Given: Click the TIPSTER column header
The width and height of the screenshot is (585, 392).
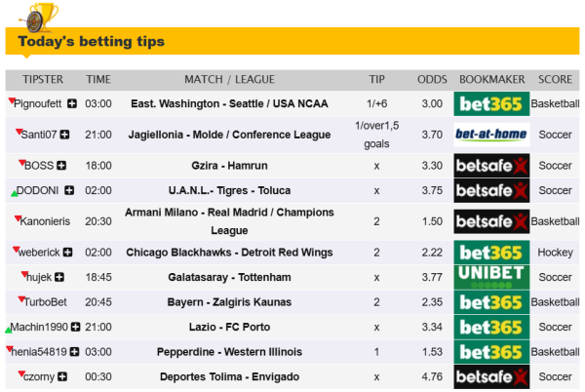Looking at the screenshot, I should [x=43, y=79].
